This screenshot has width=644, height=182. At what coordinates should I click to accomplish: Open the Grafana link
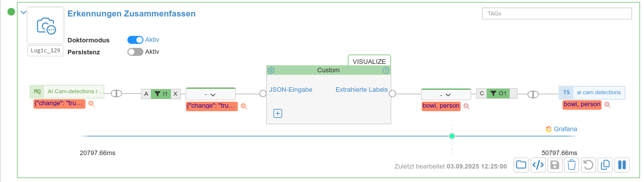point(562,129)
